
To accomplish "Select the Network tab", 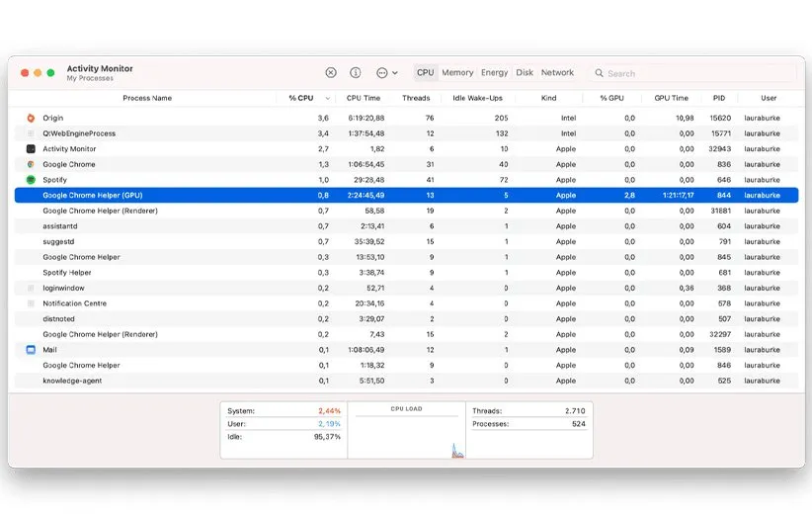I will click(557, 73).
